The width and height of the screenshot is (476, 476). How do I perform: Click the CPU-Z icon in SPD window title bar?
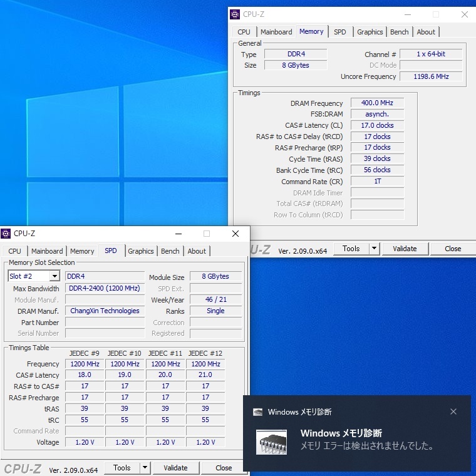coord(6,234)
